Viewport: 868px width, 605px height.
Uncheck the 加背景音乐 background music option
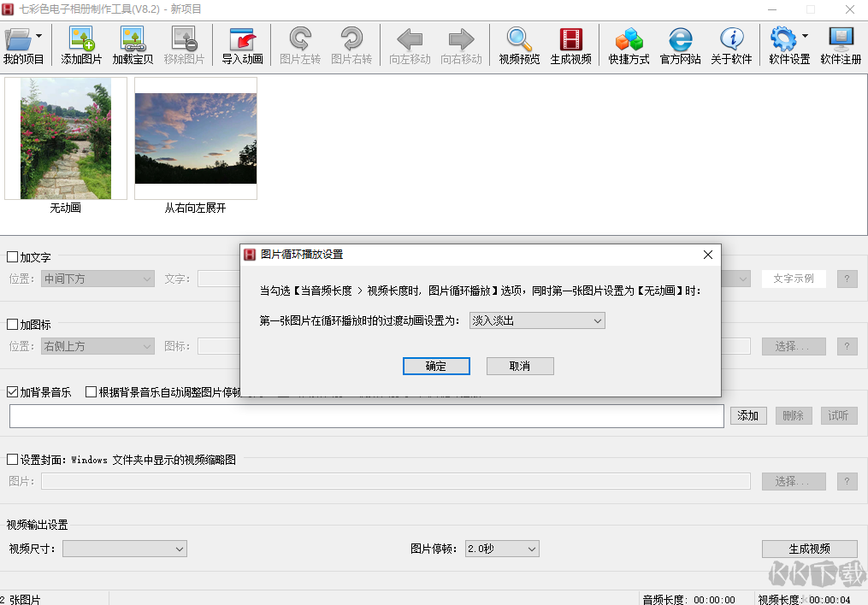click(12, 392)
